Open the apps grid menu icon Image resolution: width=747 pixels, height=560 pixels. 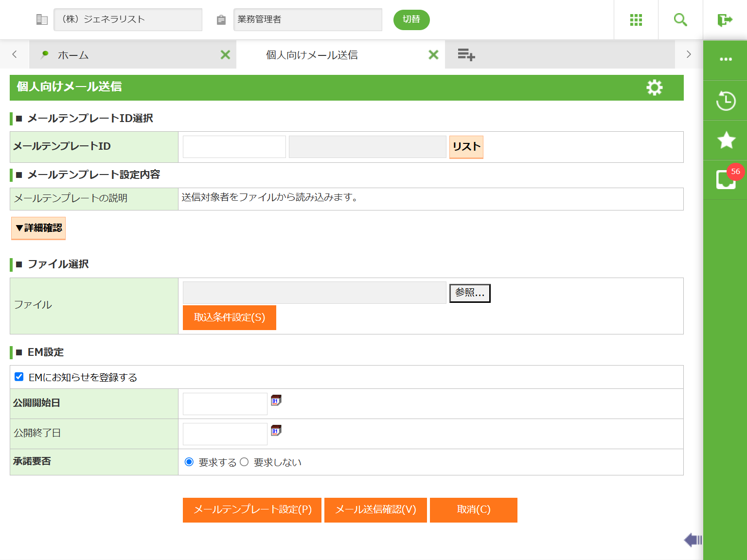coord(636,20)
